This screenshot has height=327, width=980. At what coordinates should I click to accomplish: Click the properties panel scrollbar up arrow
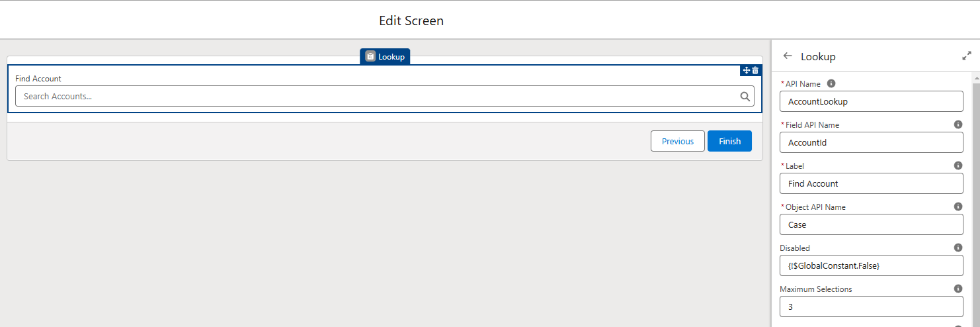click(976, 78)
